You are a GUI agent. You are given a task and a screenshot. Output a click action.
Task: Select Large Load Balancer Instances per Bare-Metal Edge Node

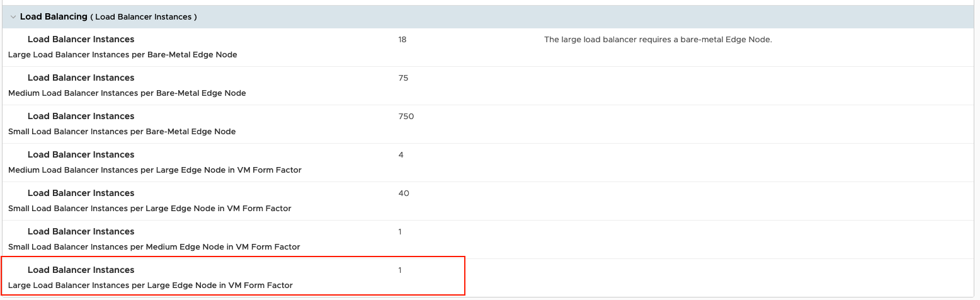pyautogui.click(x=122, y=55)
